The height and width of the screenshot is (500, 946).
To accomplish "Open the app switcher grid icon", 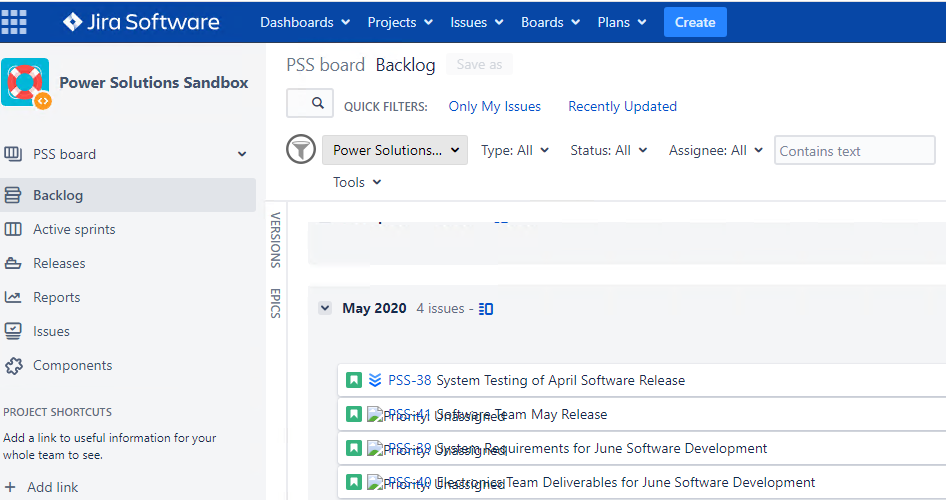I will tap(14, 22).
